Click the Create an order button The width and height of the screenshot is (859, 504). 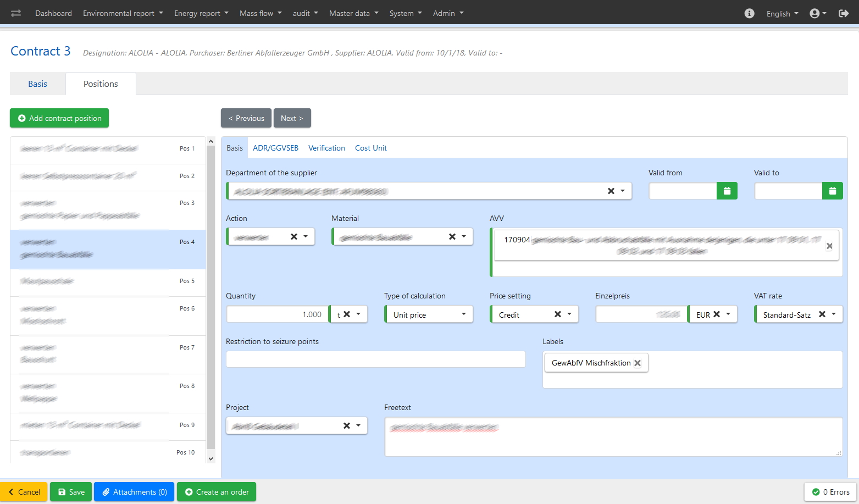click(x=217, y=492)
